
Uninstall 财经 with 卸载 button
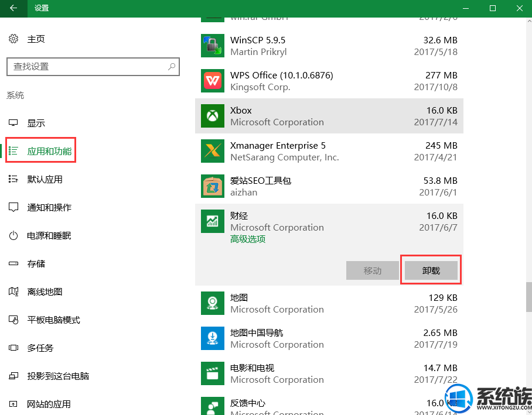click(431, 270)
